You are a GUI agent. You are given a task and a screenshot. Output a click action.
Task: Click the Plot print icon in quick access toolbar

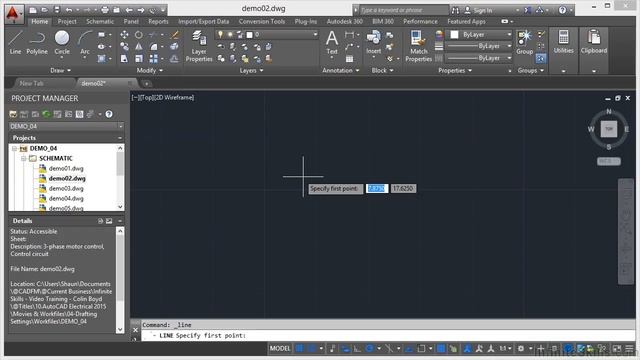(105, 10)
